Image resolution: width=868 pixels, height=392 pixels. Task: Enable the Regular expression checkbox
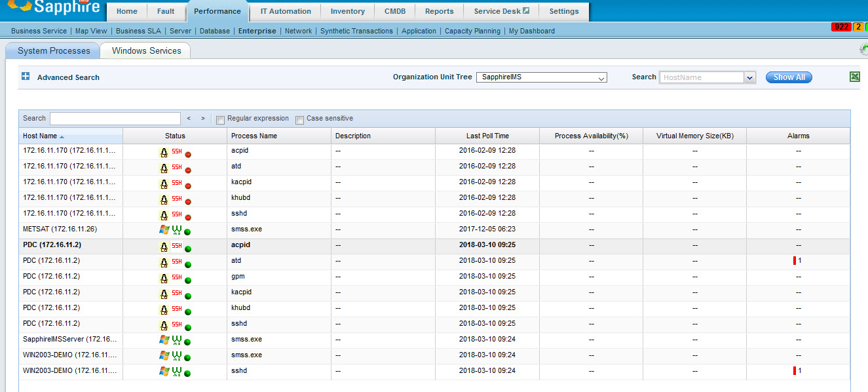pyautogui.click(x=220, y=119)
